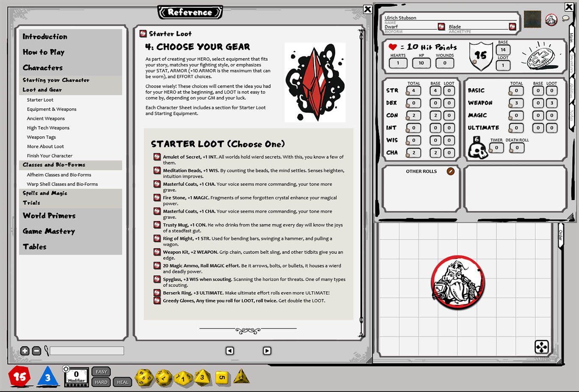Expand the World Primers section
Viewport: 579px width, 392px height.
pos(49,216)
